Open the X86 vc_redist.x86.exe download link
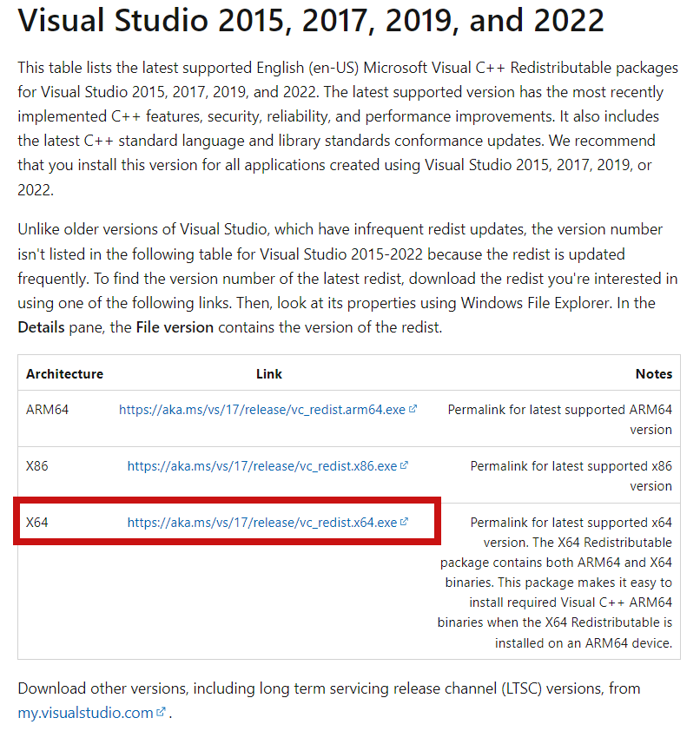 (x=262, y=465)
